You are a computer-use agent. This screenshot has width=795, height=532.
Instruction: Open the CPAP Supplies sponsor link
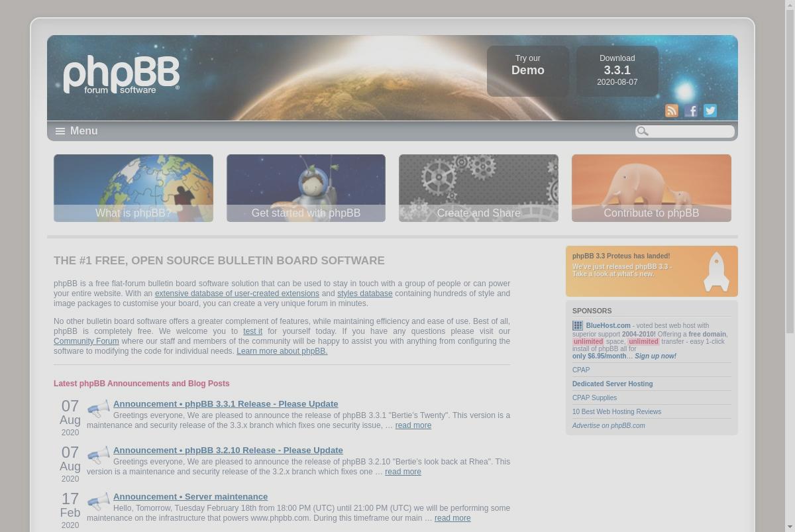(594, 398)
